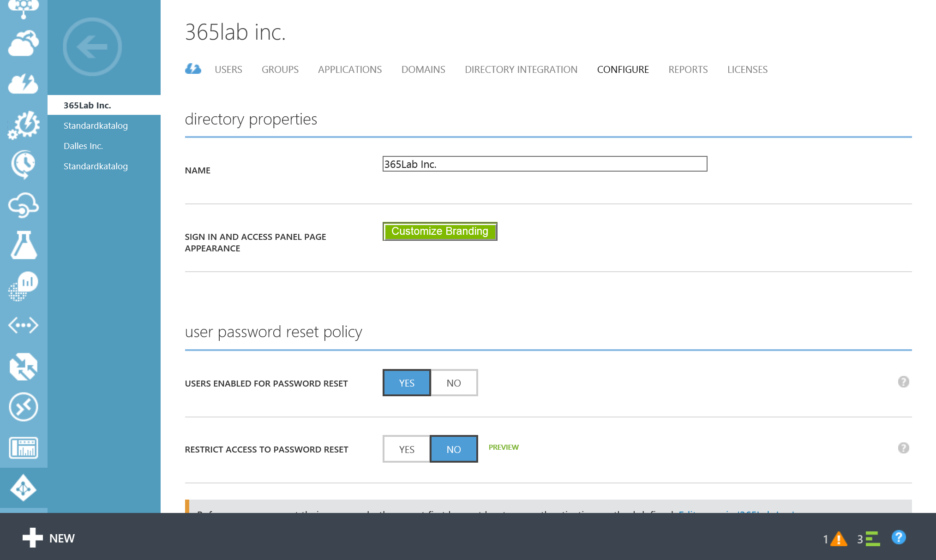The image size is (936, 560).
Task: Click the quick start cloud icon tab
Action: 193,69
